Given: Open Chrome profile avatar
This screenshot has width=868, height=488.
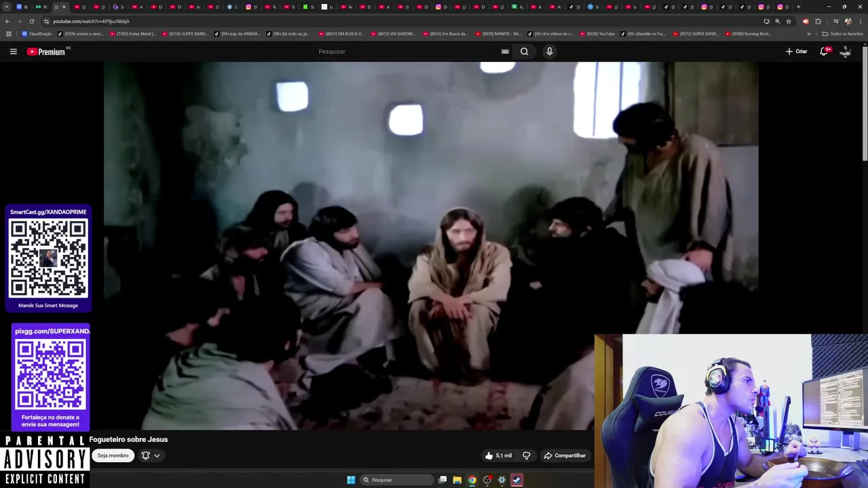Looking at the screenshot, I should tap(848, 21).
